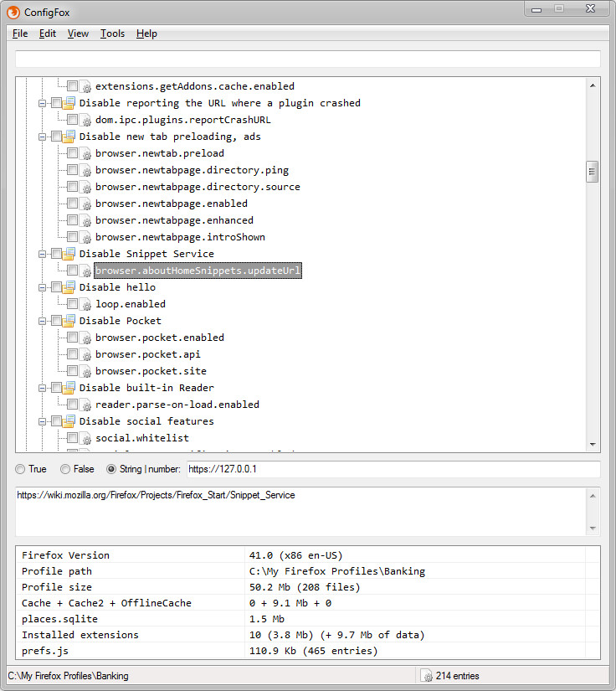Screen dimensions: 616x691
Task: Click the folder icon beside Disable Pocket
Action: click(69, 321)
